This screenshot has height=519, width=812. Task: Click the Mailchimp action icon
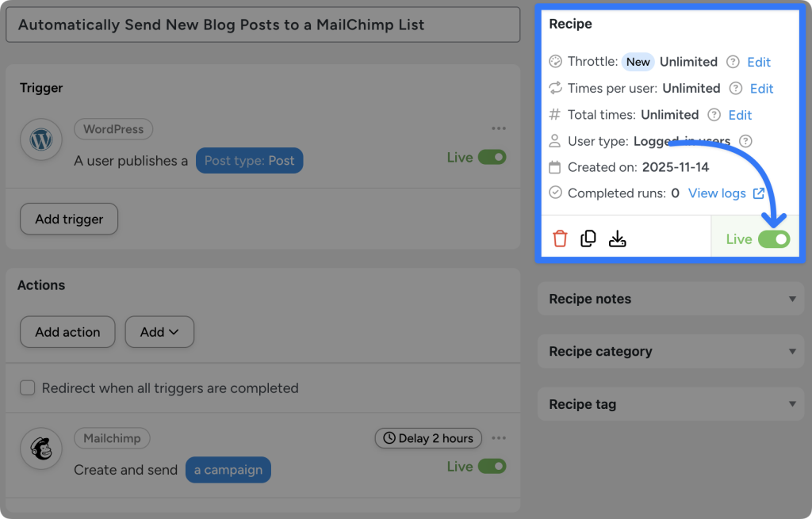[x=40, y=448]
